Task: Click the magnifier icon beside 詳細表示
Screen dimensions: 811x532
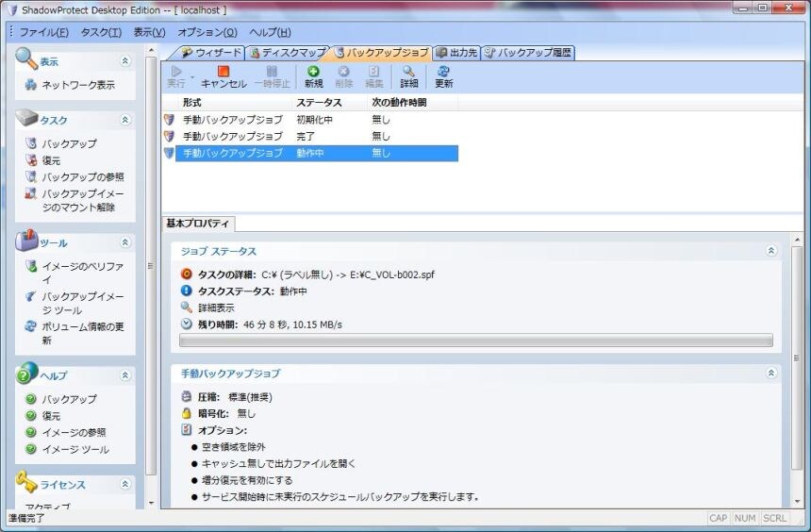Action: coord(186,308)
